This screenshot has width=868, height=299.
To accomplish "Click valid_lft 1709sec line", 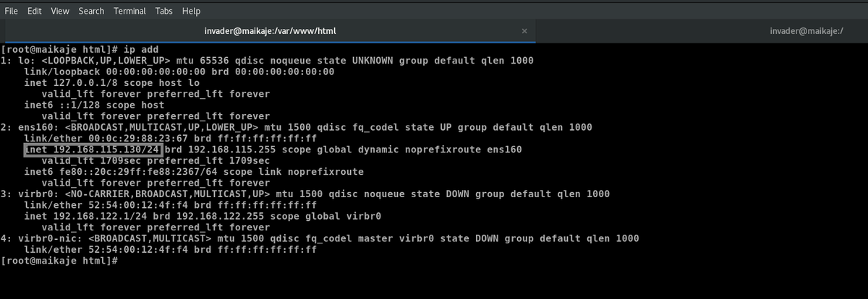I will [x=155, y=160].
